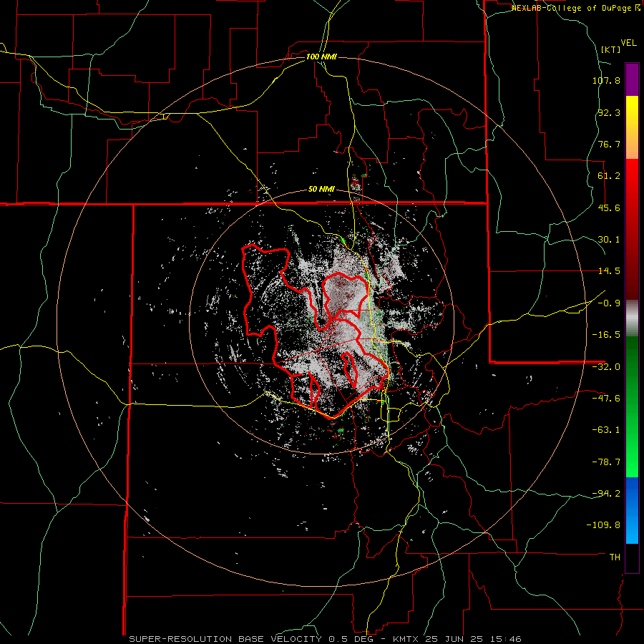Click the yellow-orange segment of the color bar
Image resolution: width=644 pixels, height=644 pixels.
(x=632, y=127)
